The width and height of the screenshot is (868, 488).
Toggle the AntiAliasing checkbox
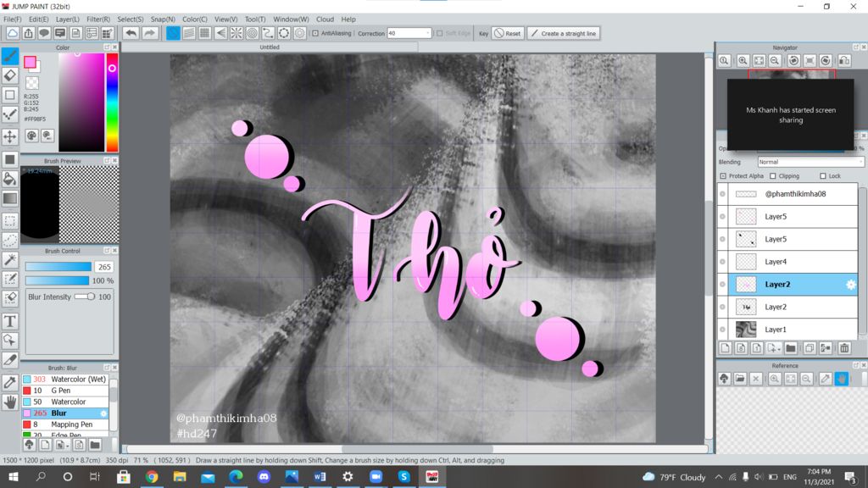315,33
